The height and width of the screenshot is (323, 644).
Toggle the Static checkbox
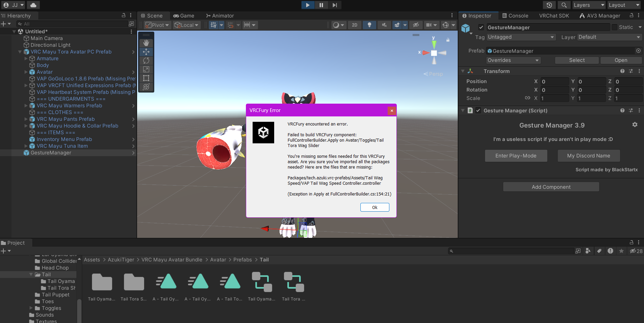[x=615, y=27]
